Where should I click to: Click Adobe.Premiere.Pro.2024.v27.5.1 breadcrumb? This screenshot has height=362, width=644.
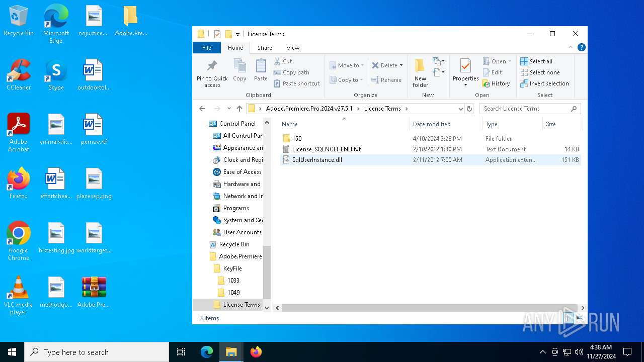click(309, 109)
